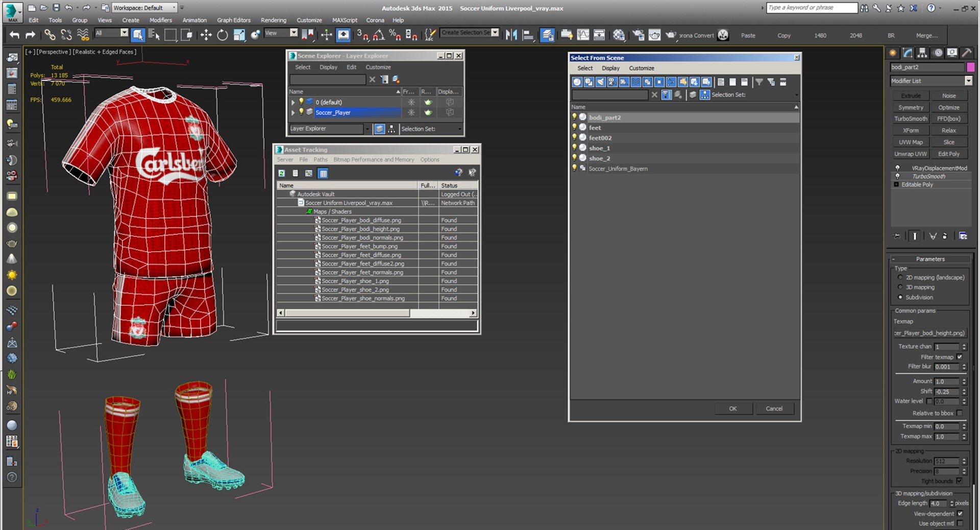
Task: Select the 3D mapping radio button
Action: click(900, 287)
